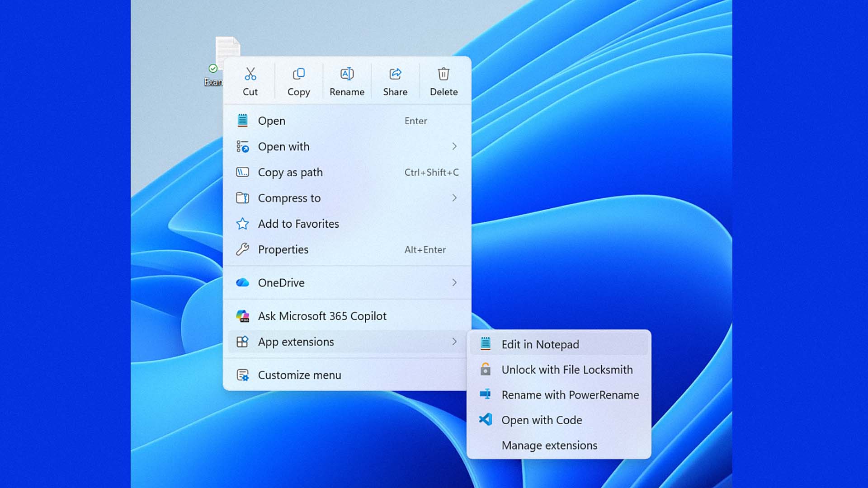The height and width of the screenshot is (488, 868).
Task: Click the Share arrow icon
Action: pyautogui.click(x=396, y=74)
